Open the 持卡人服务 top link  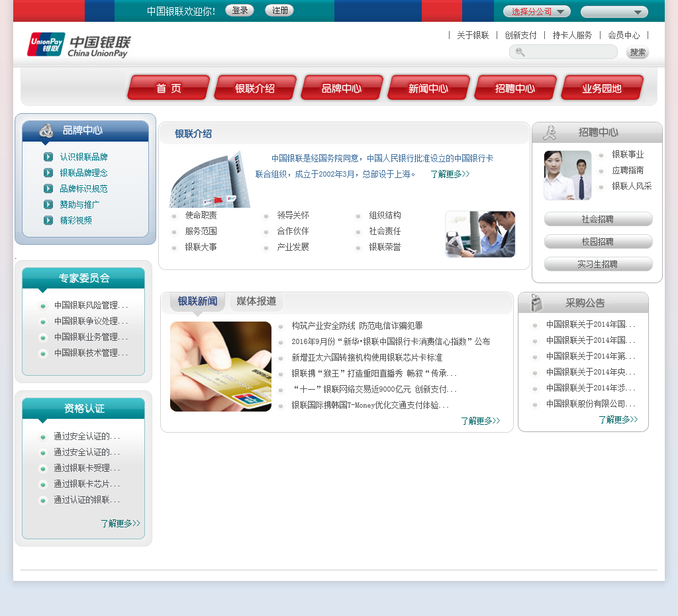[x=572, y=36]
